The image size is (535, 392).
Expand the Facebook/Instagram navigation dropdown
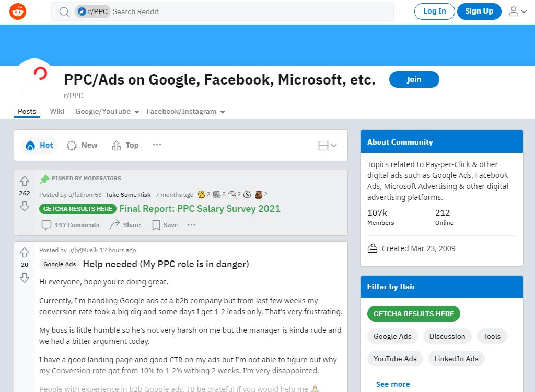[223, 111]
